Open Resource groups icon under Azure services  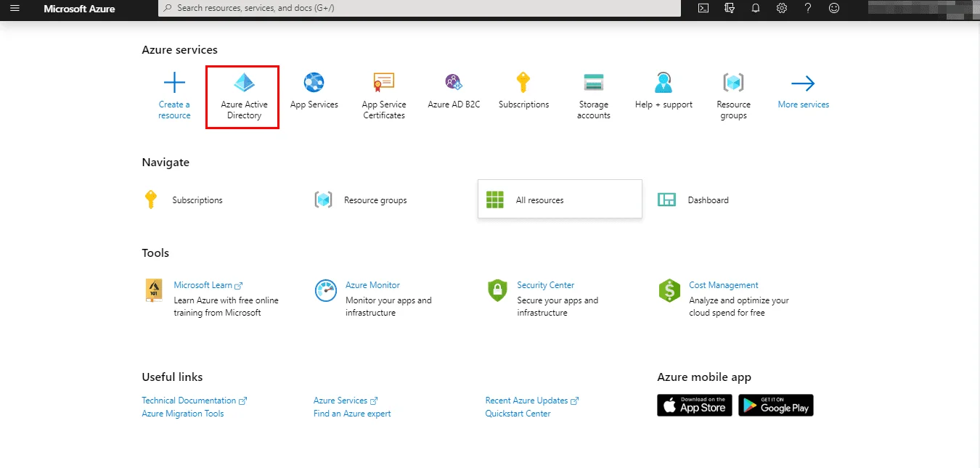point(733,82)
